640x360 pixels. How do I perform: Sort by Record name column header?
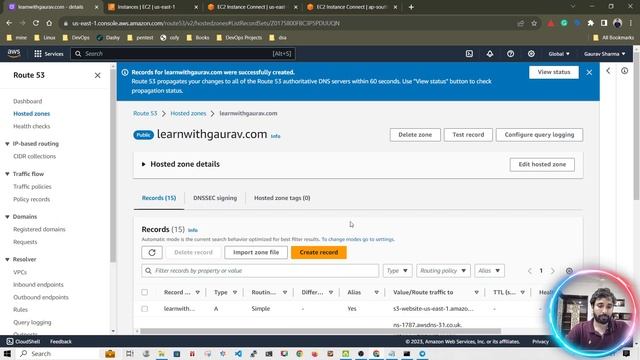coord(181,292)
